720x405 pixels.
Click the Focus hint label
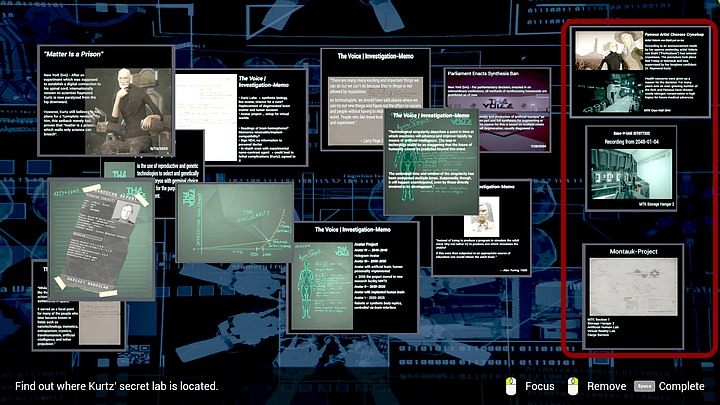(539, 386)
